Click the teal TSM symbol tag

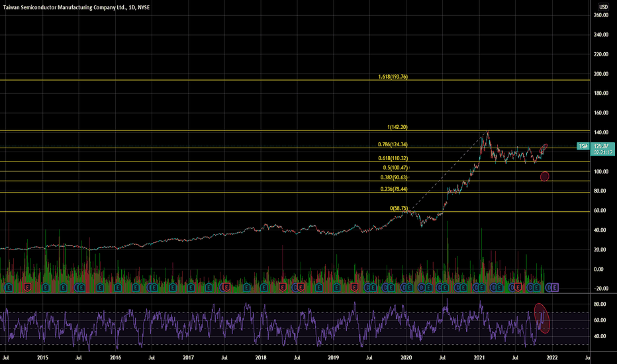click(x=583, y=146)
